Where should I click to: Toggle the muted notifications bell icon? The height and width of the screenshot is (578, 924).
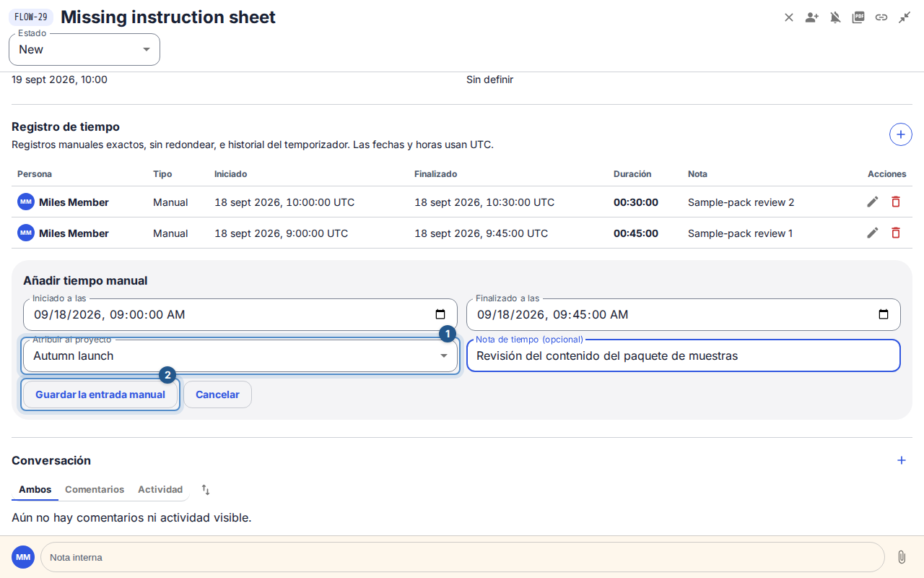click(x=835, y=17)
